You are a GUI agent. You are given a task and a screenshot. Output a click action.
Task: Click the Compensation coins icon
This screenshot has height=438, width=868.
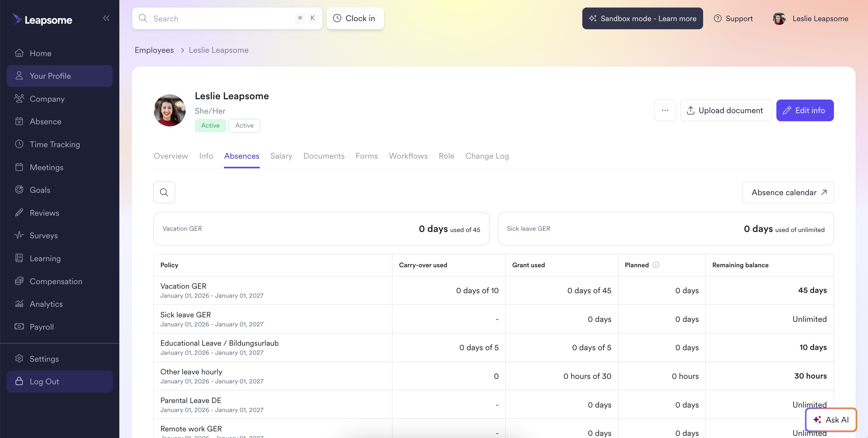coord(19,281)
